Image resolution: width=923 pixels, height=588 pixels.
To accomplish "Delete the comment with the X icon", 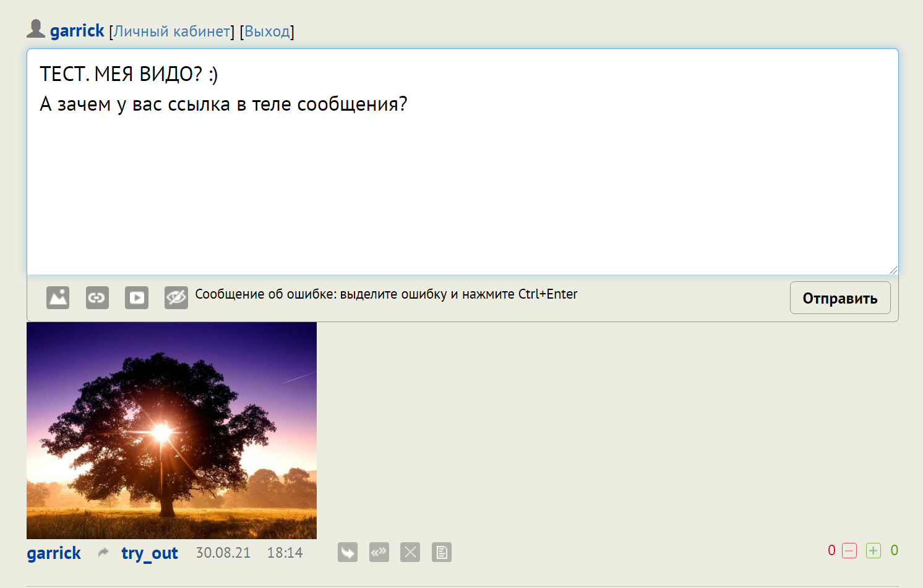I will coord(410,552).
